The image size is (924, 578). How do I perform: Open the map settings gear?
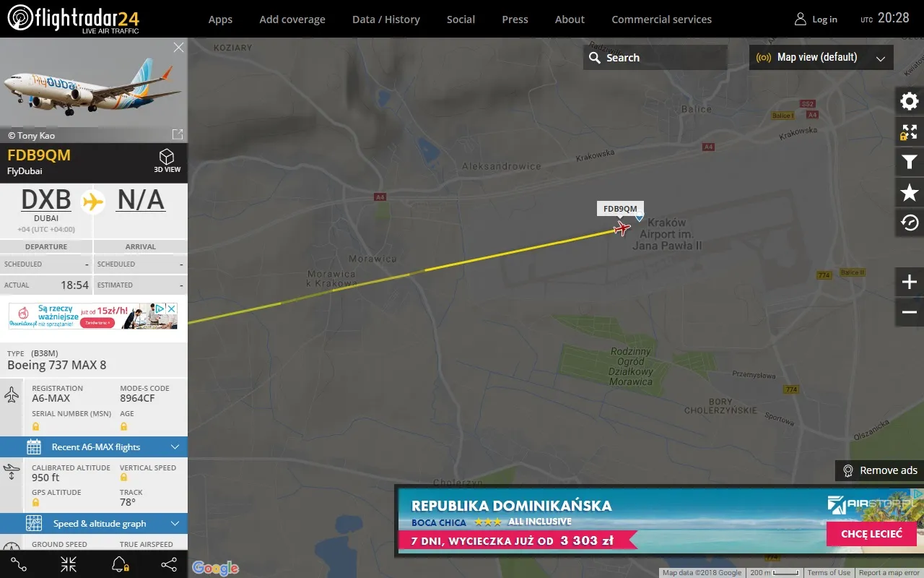coord(909,101)
